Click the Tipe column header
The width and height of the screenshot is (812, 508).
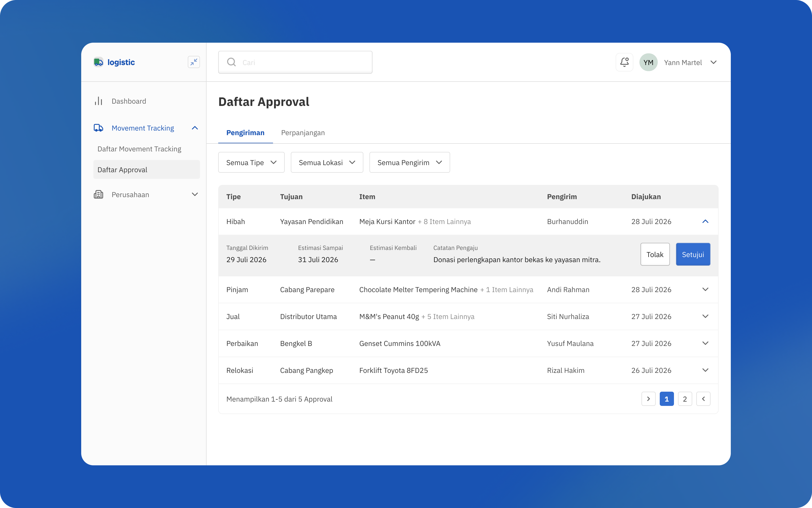[233, 197]
